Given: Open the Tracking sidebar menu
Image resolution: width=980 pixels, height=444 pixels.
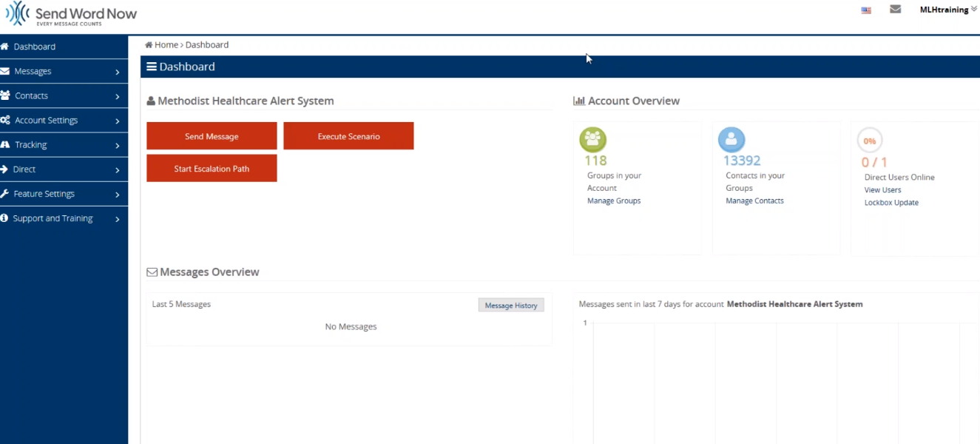Looking at the screenshot, I should (64, 144).
